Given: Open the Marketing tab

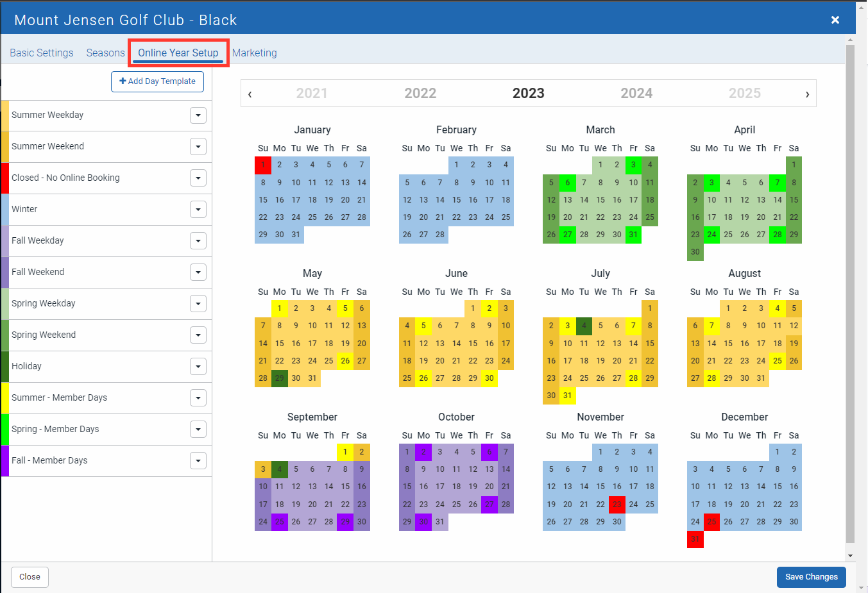Looking at the screenshot, I should [254, 53].
